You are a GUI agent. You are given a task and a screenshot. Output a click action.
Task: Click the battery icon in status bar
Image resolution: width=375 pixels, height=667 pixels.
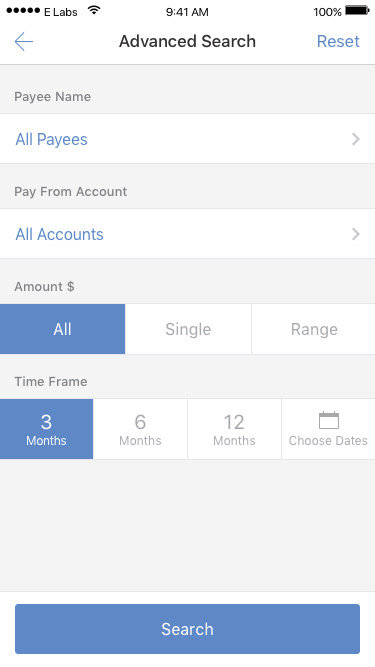coord(357,11)
